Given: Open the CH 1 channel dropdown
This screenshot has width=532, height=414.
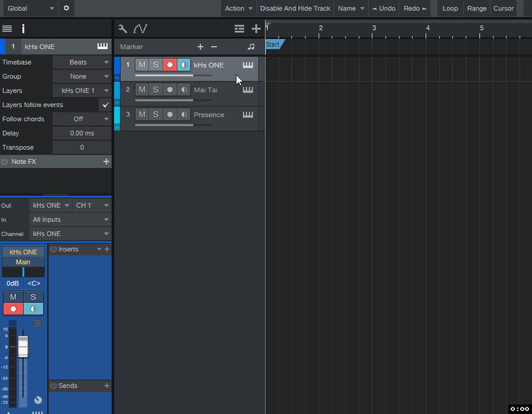Looking at the screenshot, I should click(92, 205).
